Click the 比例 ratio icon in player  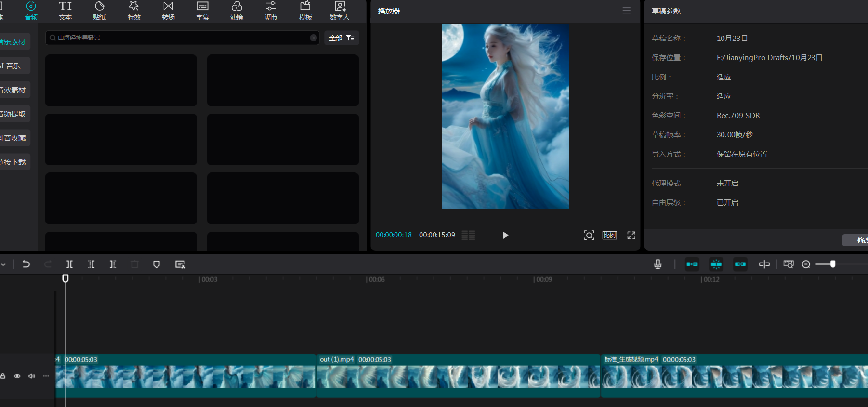[x=609, y=235]
